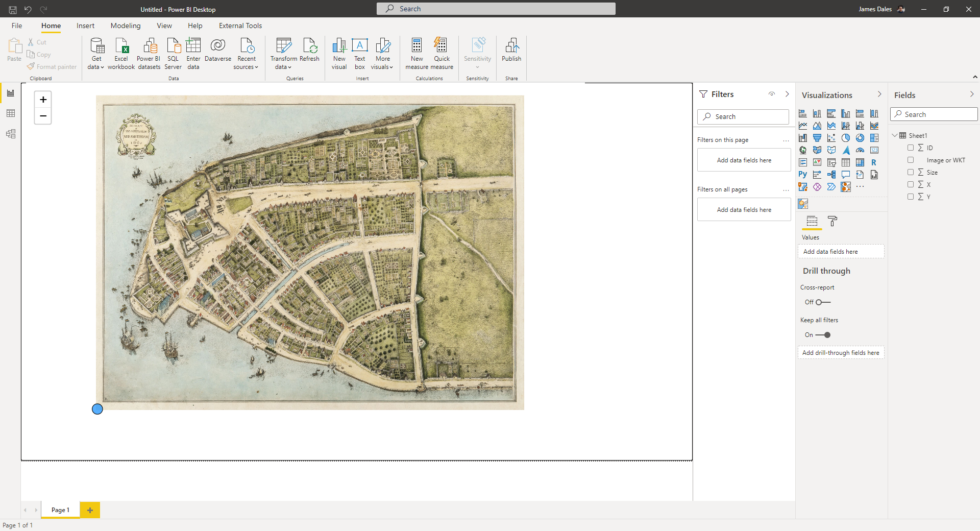
Task: Switch to the View ribbon tab
Action: point(164,26)
